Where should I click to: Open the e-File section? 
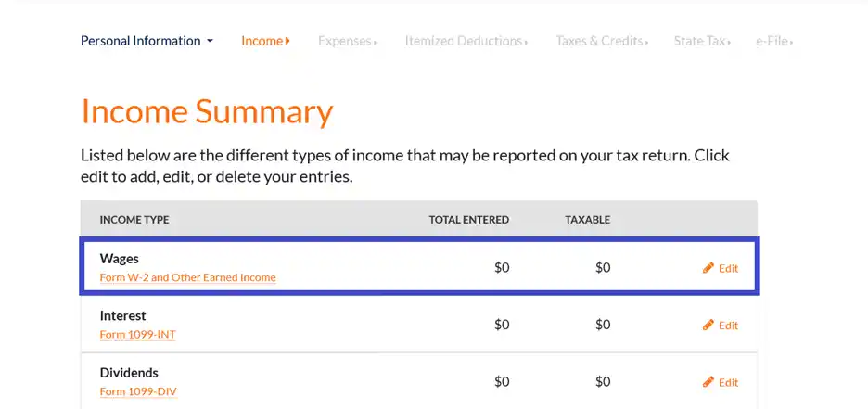[774, 41]
